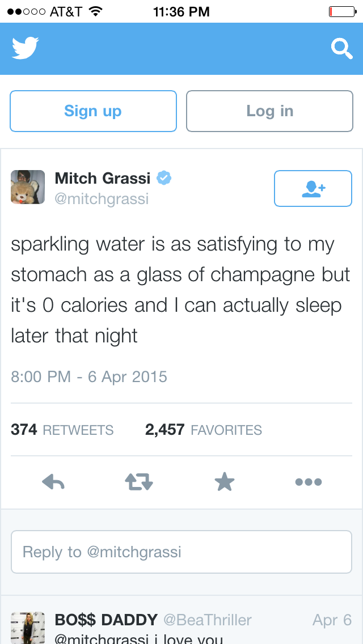Tap the @BeaThriller username
This screenshot has width=363, height=644.
208,620
